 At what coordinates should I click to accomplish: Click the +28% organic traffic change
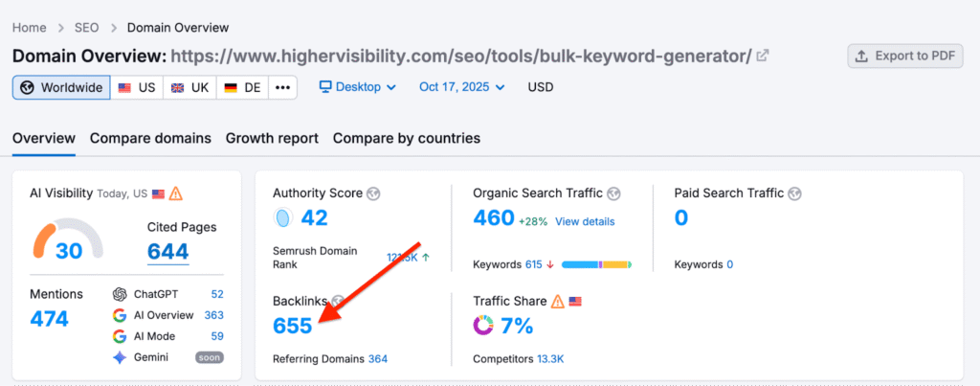click(x=532, y=221)
